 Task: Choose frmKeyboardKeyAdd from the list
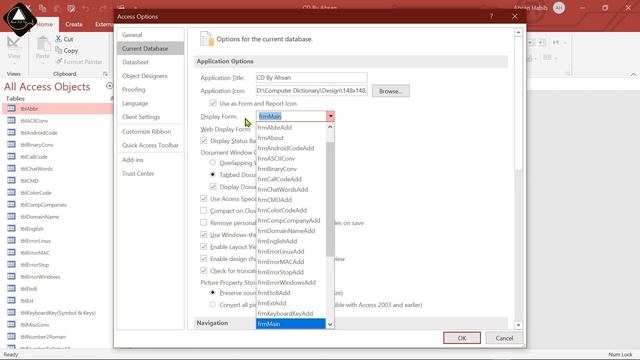pos(291,313)
